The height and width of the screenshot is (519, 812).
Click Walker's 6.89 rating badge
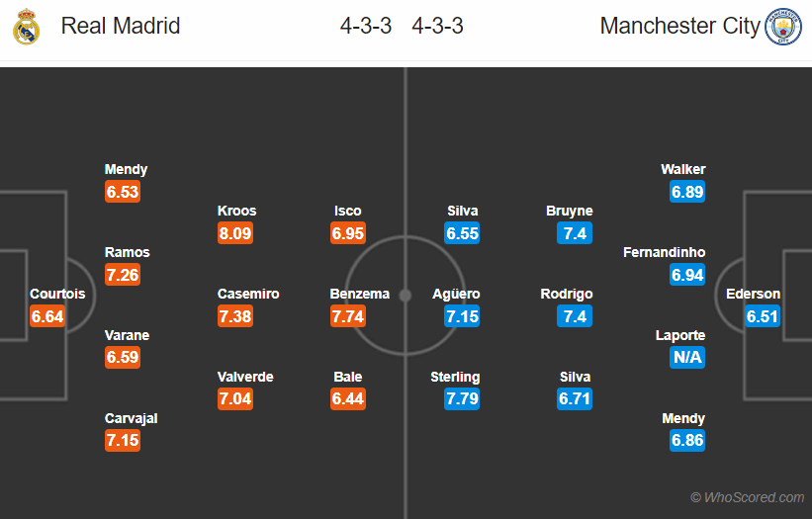point(687,192)
